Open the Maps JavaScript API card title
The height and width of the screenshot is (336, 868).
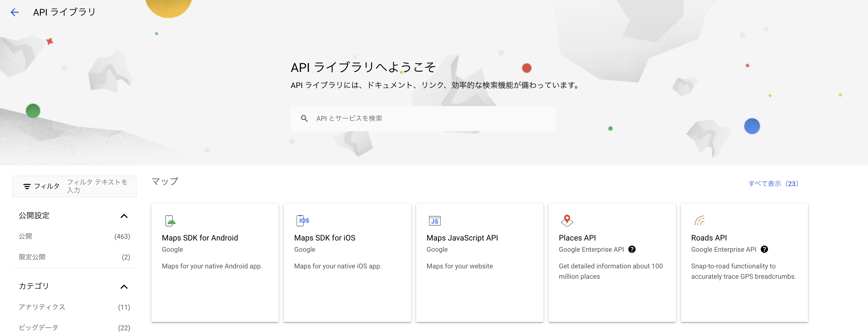click(x=462, y=238)
